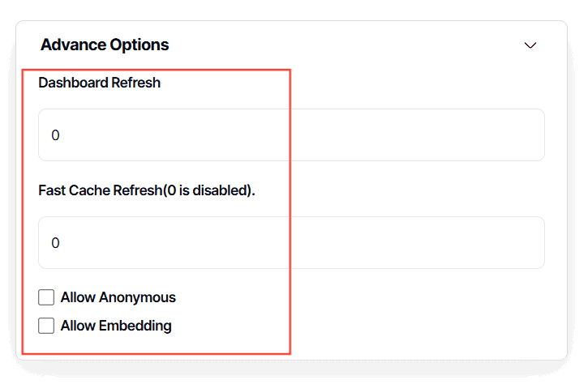Click the downward arrow icon in header
Viewport: 588px width, 384px height.
pos(530,45)
